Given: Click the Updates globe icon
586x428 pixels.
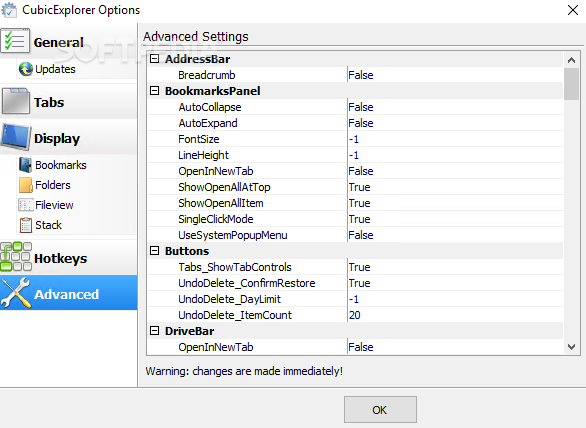Looking at the screenshot, I should tap(25, 69).
